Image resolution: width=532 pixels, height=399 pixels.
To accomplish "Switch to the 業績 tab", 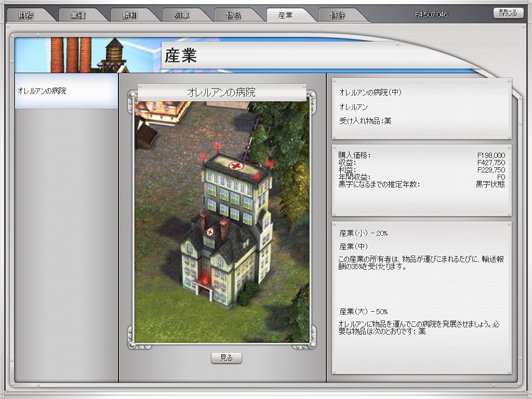I will tap(78, 16).
